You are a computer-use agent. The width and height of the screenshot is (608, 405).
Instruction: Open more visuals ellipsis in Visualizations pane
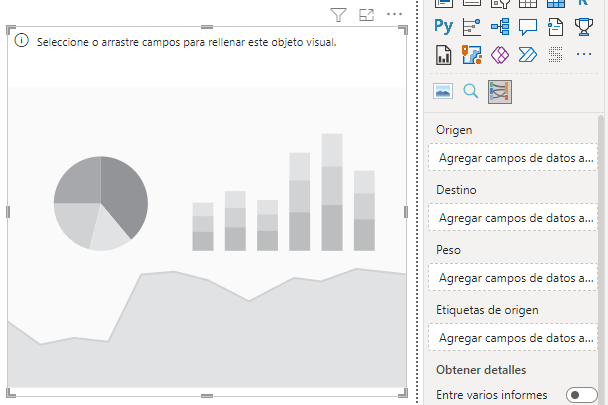(x=585, y=55)
